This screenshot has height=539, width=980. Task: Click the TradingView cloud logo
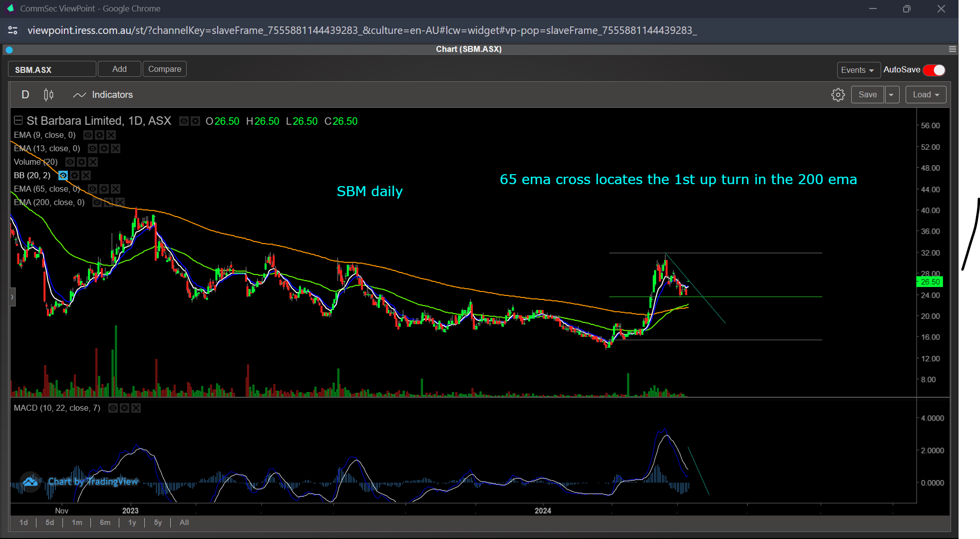(x=30, y=482)
